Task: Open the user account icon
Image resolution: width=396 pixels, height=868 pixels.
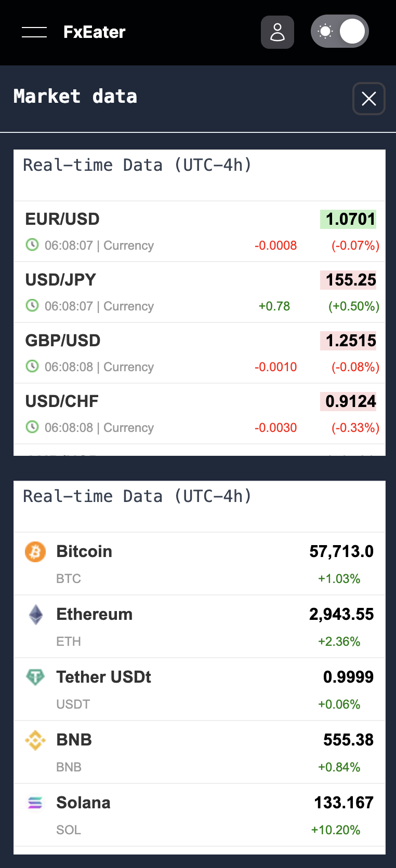Action: pyautogui.click(x=278, y=32)
